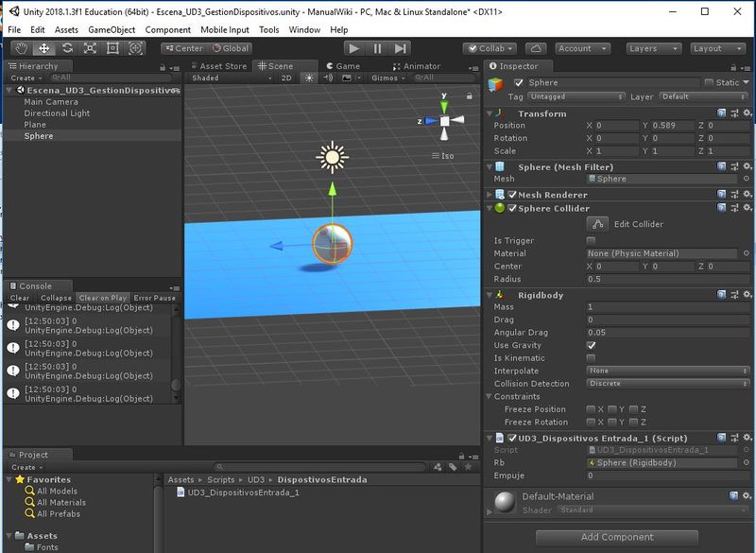Click the Add Component button
Screen dimensions: 756x553
click(x=617, y=537)
